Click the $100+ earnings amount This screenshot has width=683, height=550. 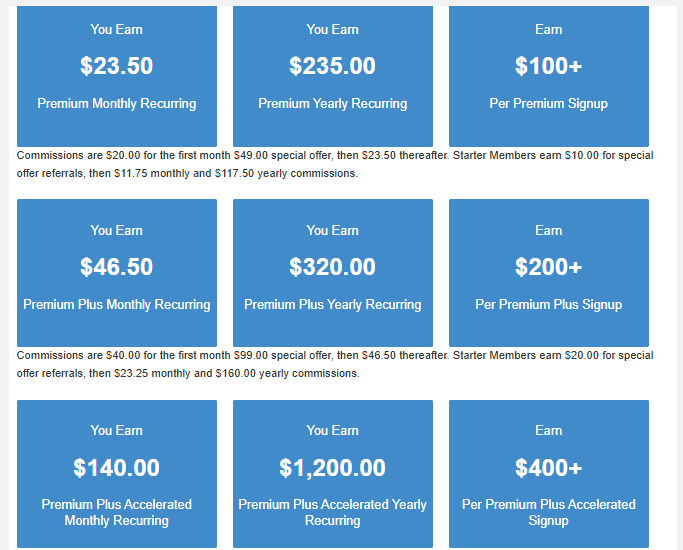(548, 66)
